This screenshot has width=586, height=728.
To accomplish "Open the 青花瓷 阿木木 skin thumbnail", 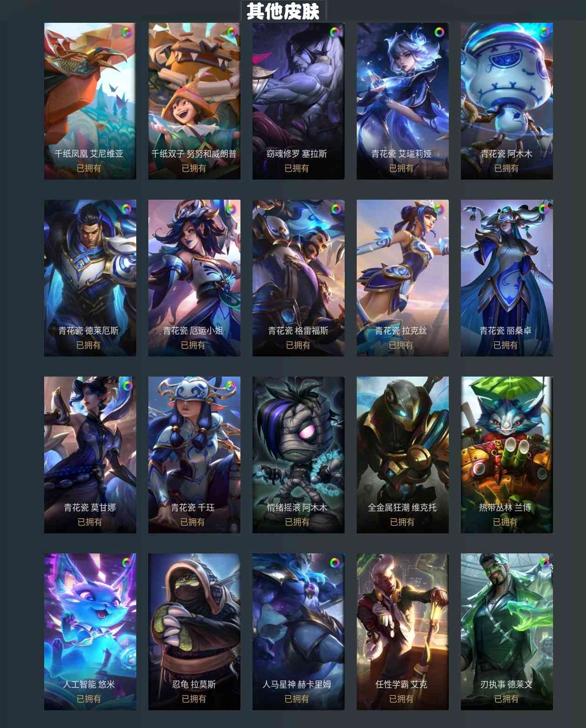I will [x=507, y=101].
